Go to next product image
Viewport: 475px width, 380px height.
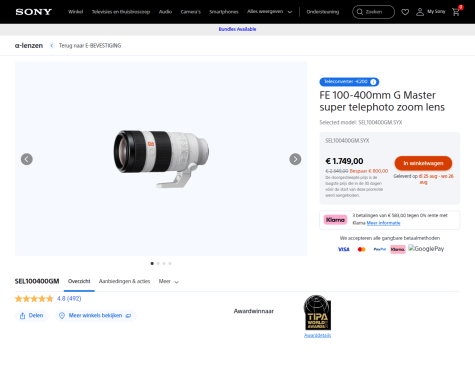click(x=295, y=159)
